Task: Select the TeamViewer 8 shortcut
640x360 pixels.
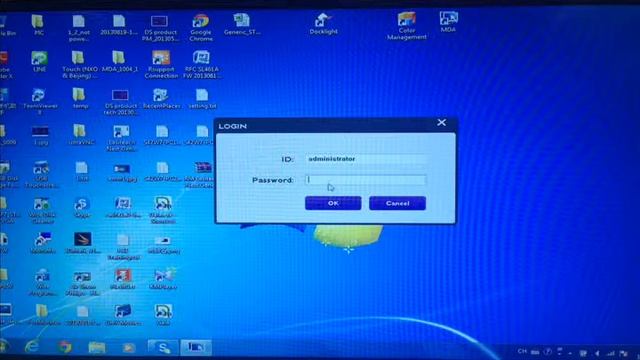Action: [40, 102]
